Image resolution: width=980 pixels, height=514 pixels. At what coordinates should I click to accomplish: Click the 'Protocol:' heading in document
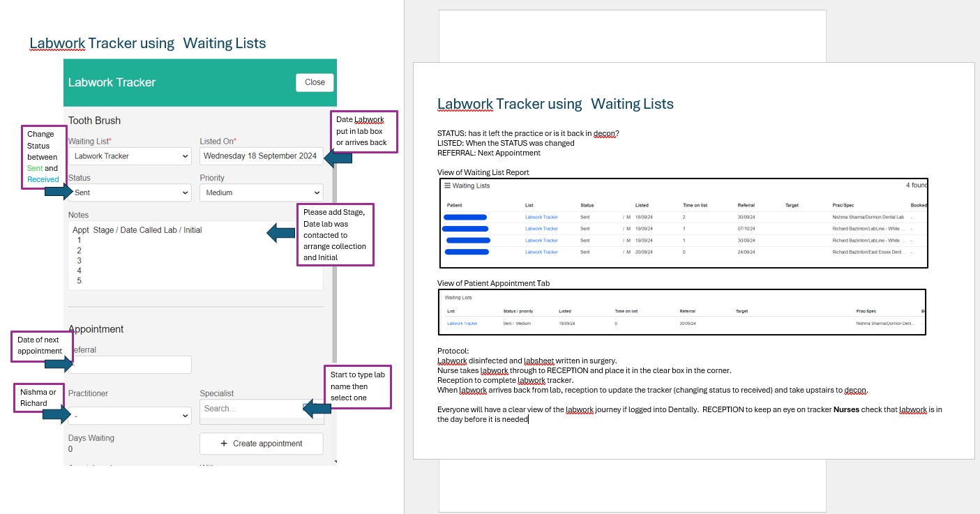coord(453,351)
